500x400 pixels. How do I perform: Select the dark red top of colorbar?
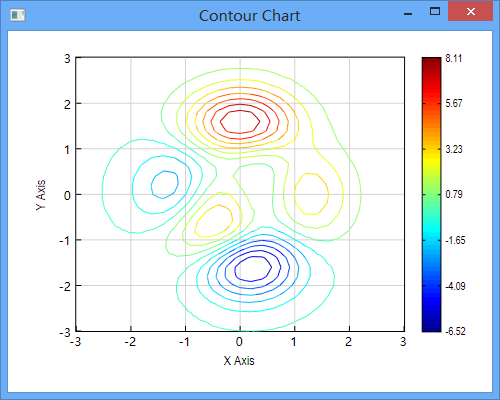tap(431, 62)
